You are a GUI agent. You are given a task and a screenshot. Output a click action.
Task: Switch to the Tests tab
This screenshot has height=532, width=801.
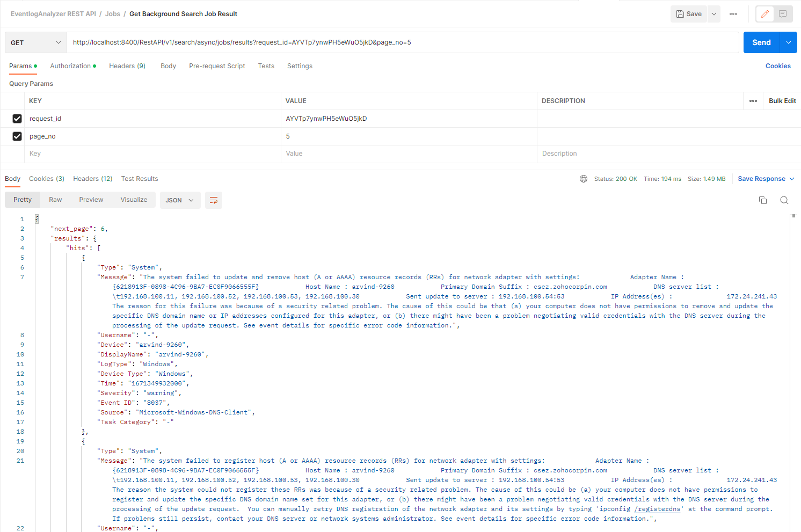tap(266, 65)
